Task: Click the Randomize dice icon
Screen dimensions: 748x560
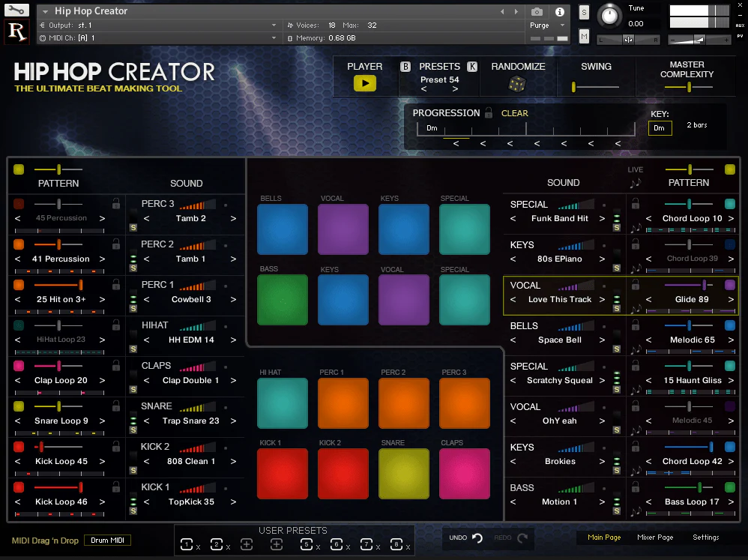Action: pyautogui.click(x=517, y=84)
